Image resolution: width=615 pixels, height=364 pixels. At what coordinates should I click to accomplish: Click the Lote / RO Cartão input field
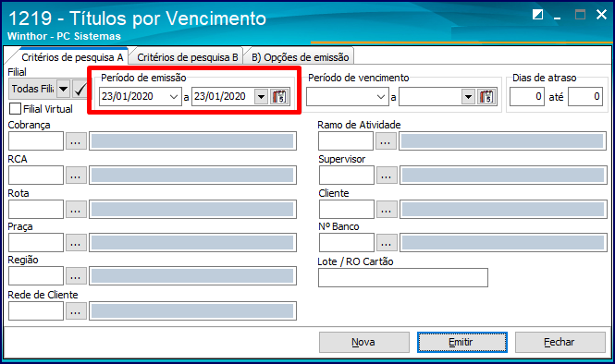point(403,277)
